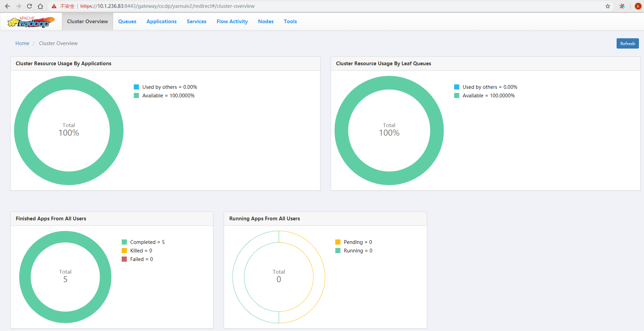Click 'Killed = 0' legend text
Image resolution: width=644 pixels, height=331 pixels.
(x=141, y=251)
